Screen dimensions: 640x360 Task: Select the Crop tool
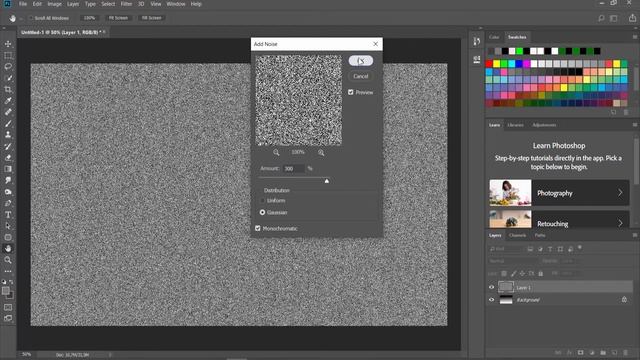click(x=8, y=89)
